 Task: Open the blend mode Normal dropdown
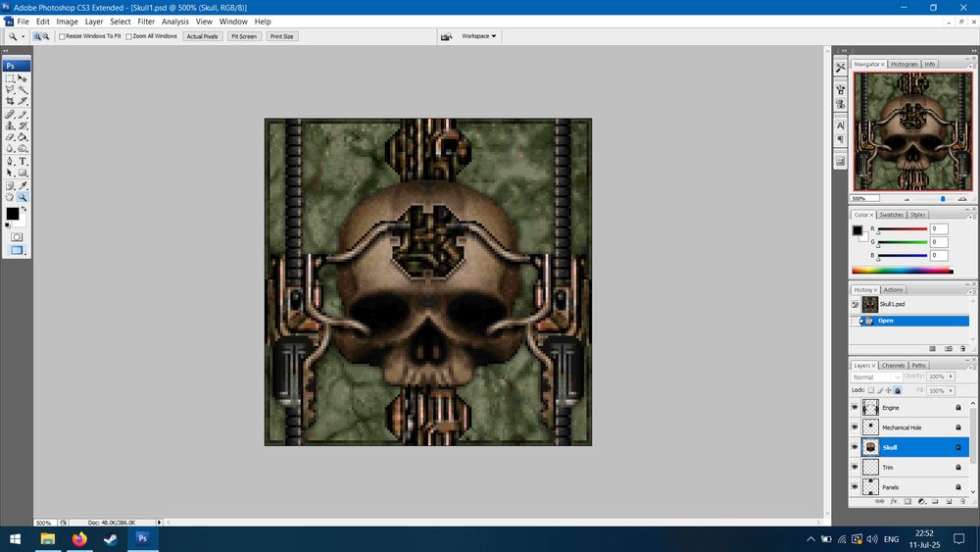click(875, 376)
